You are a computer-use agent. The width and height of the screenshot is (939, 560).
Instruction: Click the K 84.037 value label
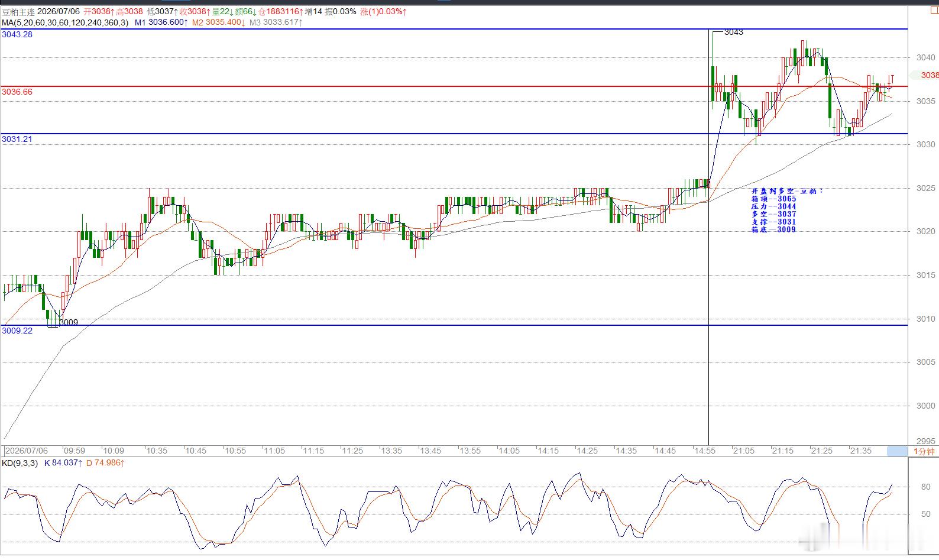tap(63, 463)
